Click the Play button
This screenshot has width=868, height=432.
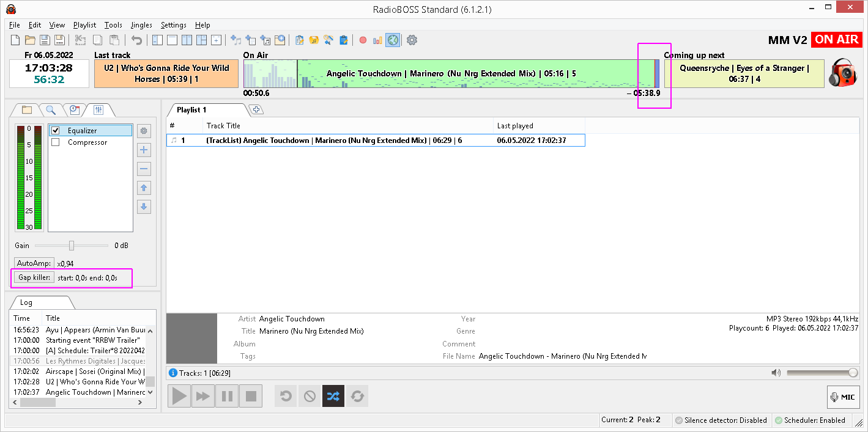(x=179, y=397)
